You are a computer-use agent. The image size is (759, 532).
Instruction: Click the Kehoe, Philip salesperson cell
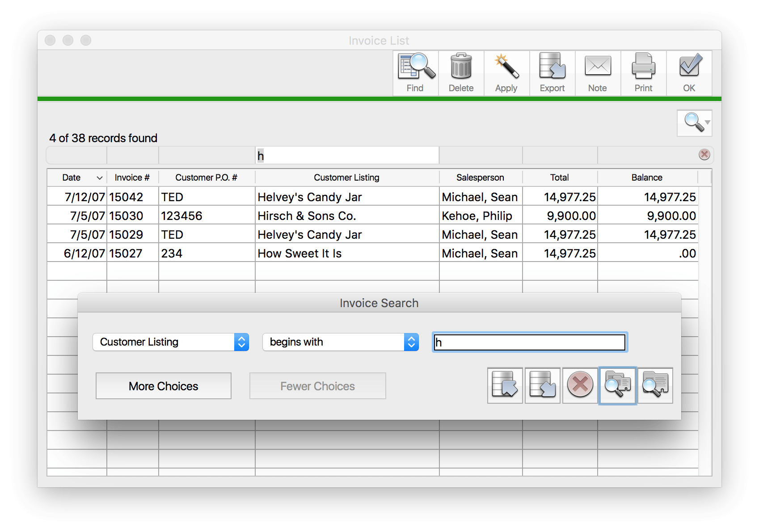coord(481,215)
